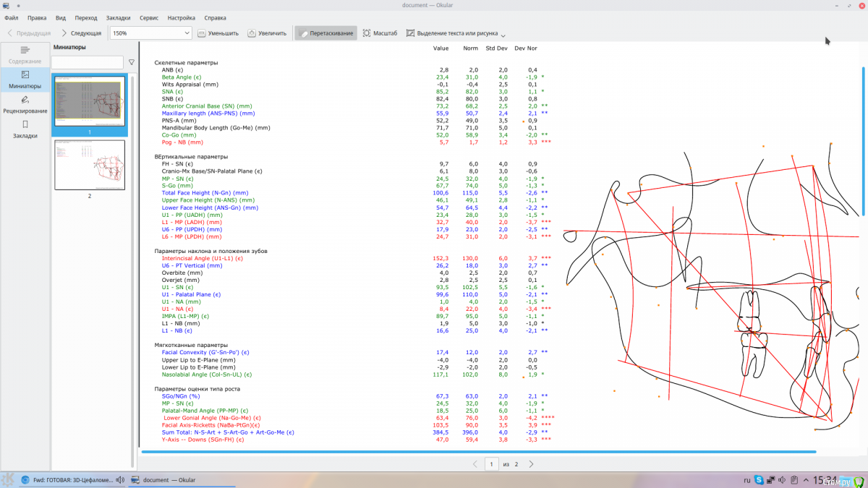Image resolution: width=868 pixels, height=488 pixels.
Task: Open the Закладки sidebar panel
Action: click(25, 129)
